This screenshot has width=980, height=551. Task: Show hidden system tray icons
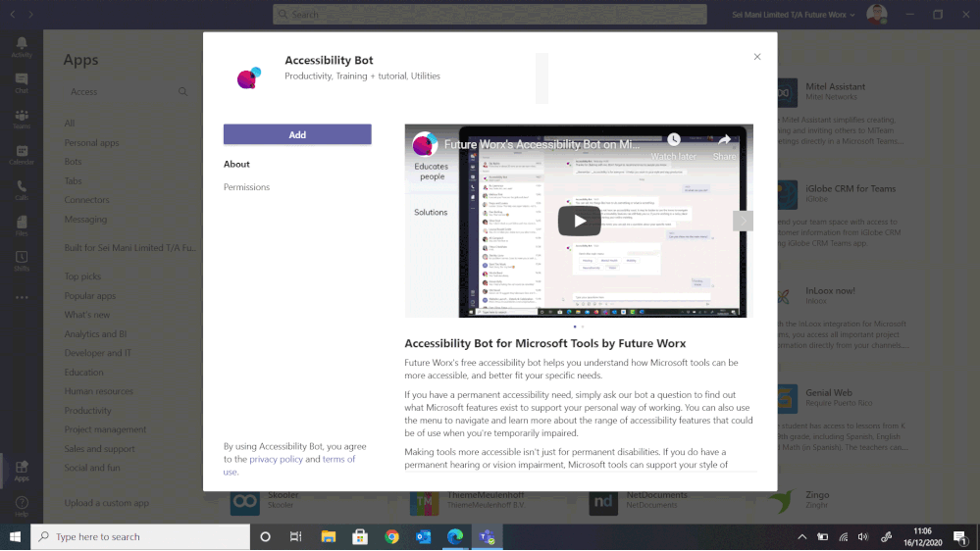[x=801, y=537]
